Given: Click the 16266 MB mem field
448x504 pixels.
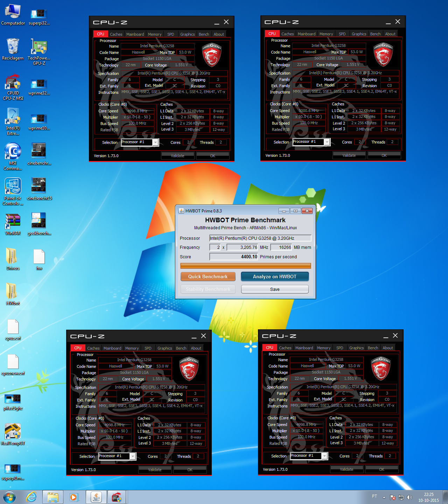Looking at the screenshot, I should click(282, 247).
